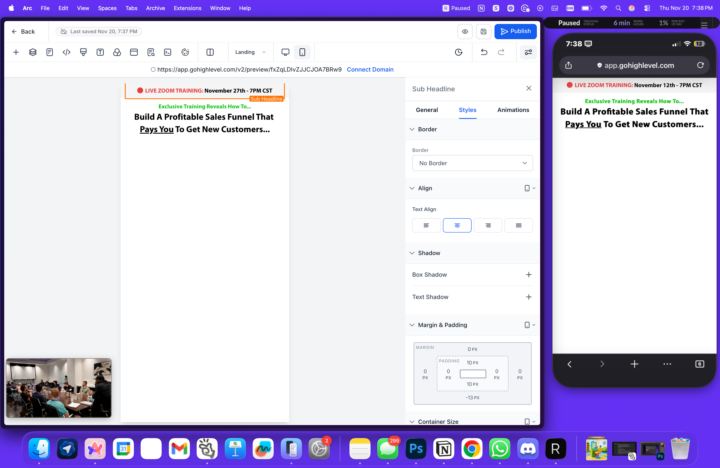Viewport: 720px width, 468px height.
Task: Open the Archive menu in menu bar
Action: (155, 8)
